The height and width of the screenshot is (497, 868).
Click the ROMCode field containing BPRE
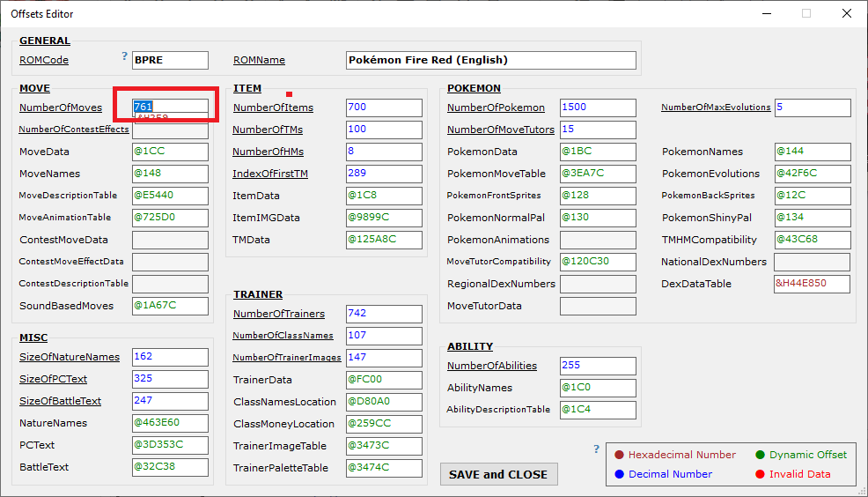pyautogui.click(x=170, y=60)
